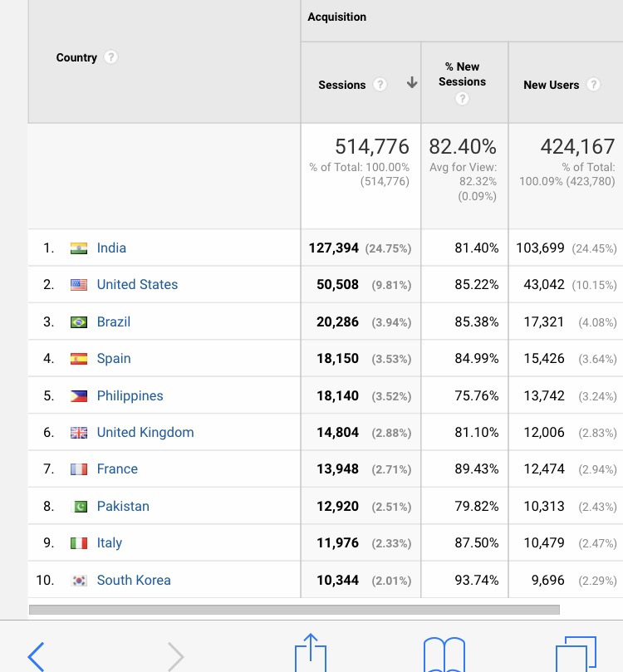Click the New Users help icon
Image resolution: width=623 pixels, height=672 pixels.
(593, 85)
